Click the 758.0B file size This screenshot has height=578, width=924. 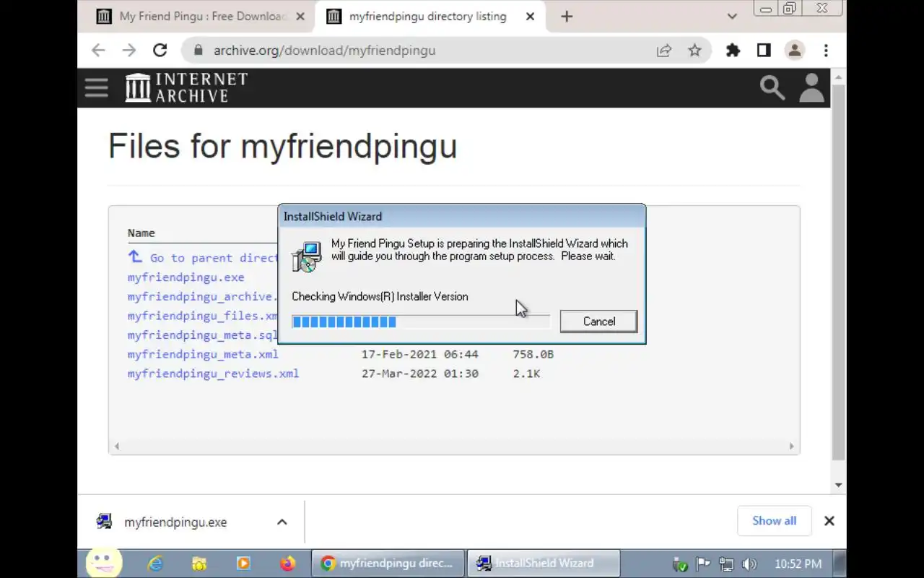click(533, 354)
